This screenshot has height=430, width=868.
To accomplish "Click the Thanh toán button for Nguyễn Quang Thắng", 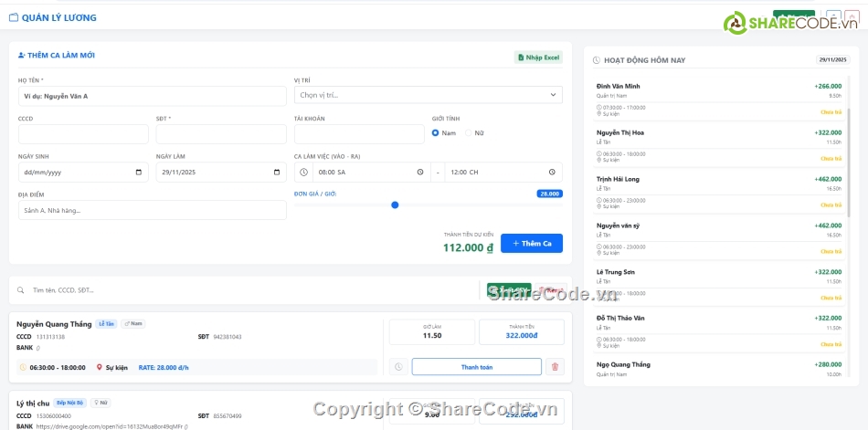I will 476,367.
